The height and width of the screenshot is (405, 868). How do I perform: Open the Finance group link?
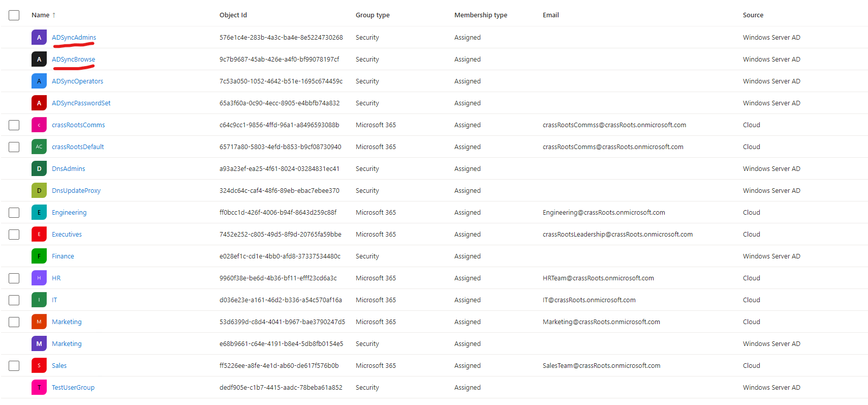click(63, 256)
